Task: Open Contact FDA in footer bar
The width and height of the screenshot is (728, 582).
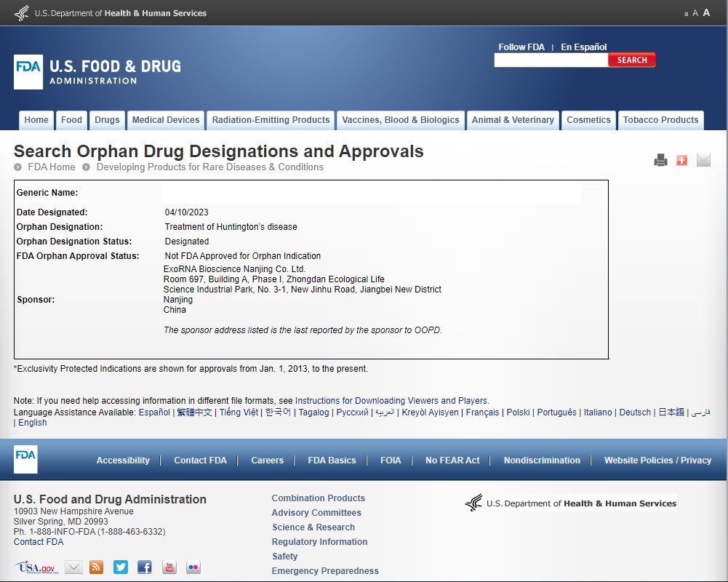Action: pos(200,461)
